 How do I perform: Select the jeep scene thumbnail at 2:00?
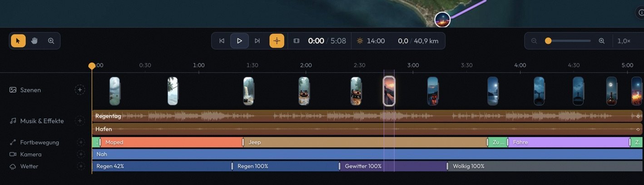point(304,91)
